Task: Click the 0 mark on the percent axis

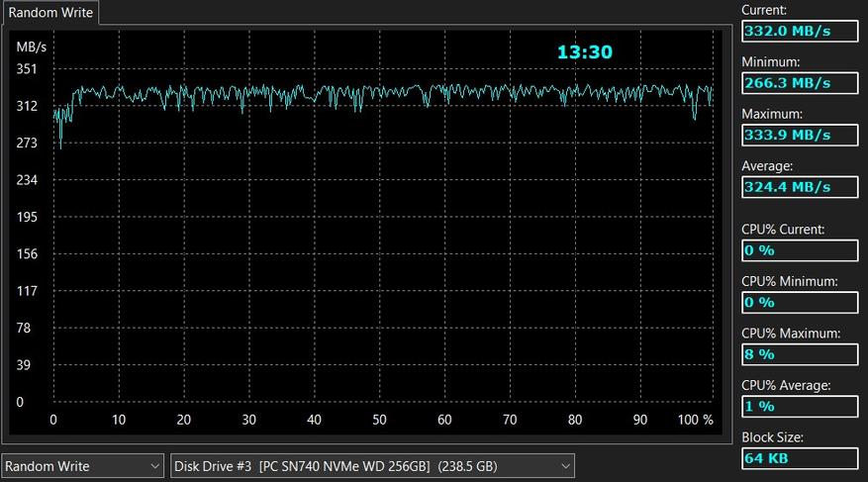Action: click(x=53, y=420)
